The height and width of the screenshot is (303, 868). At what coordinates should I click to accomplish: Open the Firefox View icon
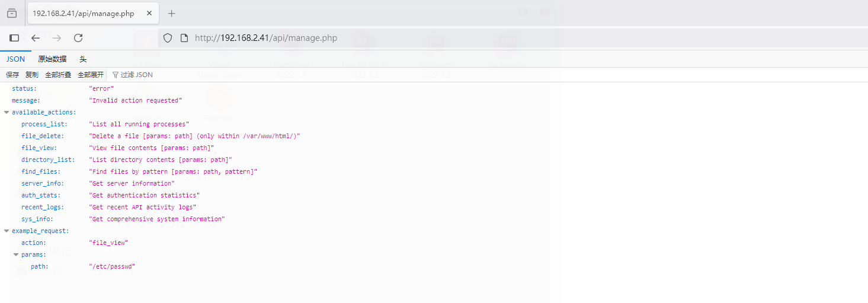(x=12, y=13)
